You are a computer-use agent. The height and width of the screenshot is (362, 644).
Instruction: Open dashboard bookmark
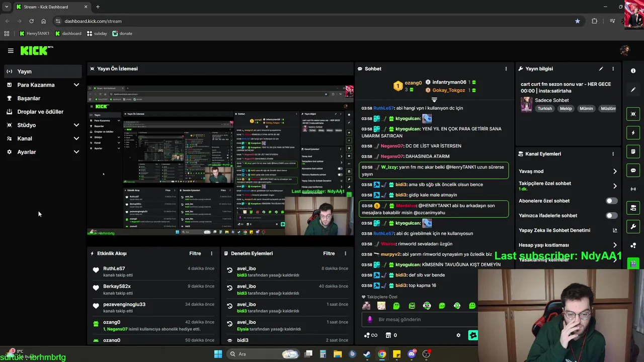pyautogui.click(x=68, y=34)
